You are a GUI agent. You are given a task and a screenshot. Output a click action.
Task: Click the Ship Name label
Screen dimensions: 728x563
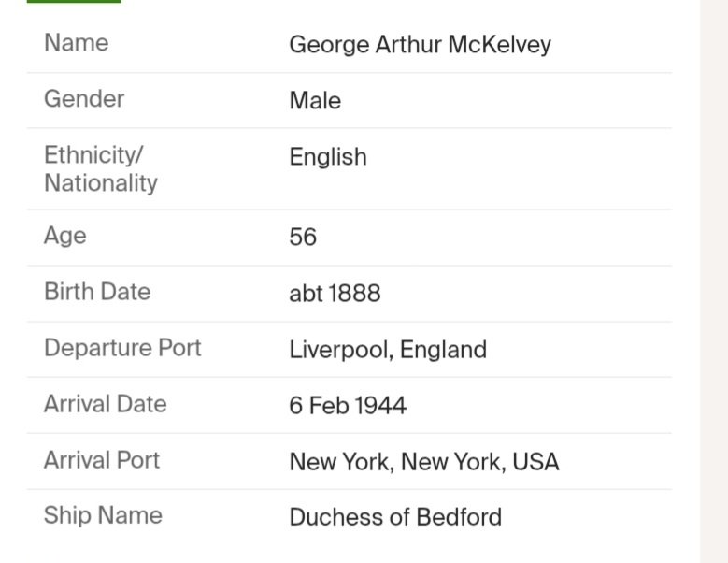[x=103, y=515]
